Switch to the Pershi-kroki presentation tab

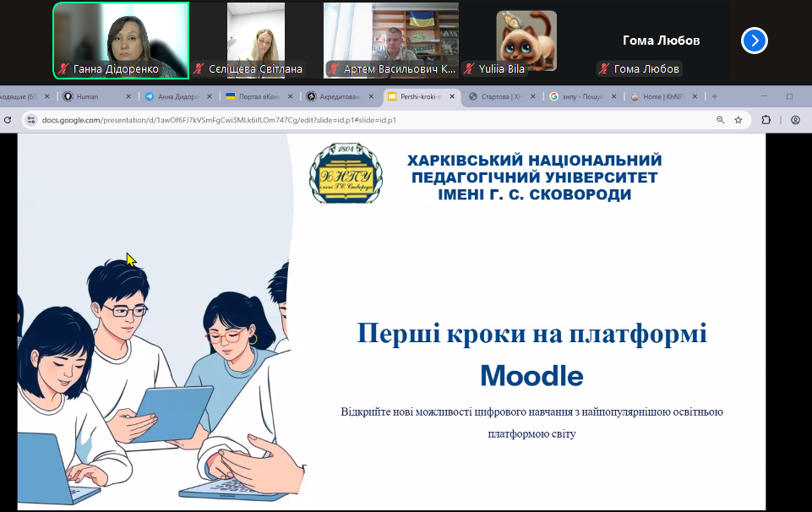[x=421, y=96]
